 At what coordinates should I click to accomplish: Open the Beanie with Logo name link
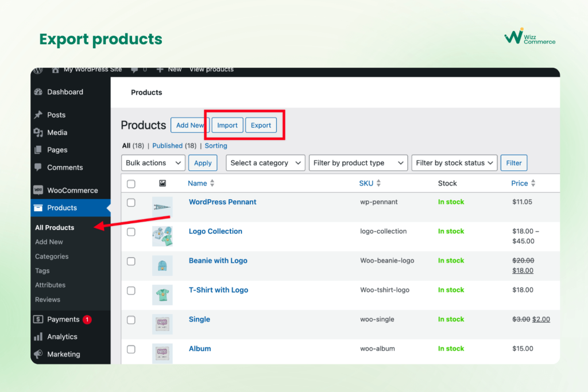click(x=218, y=261)
